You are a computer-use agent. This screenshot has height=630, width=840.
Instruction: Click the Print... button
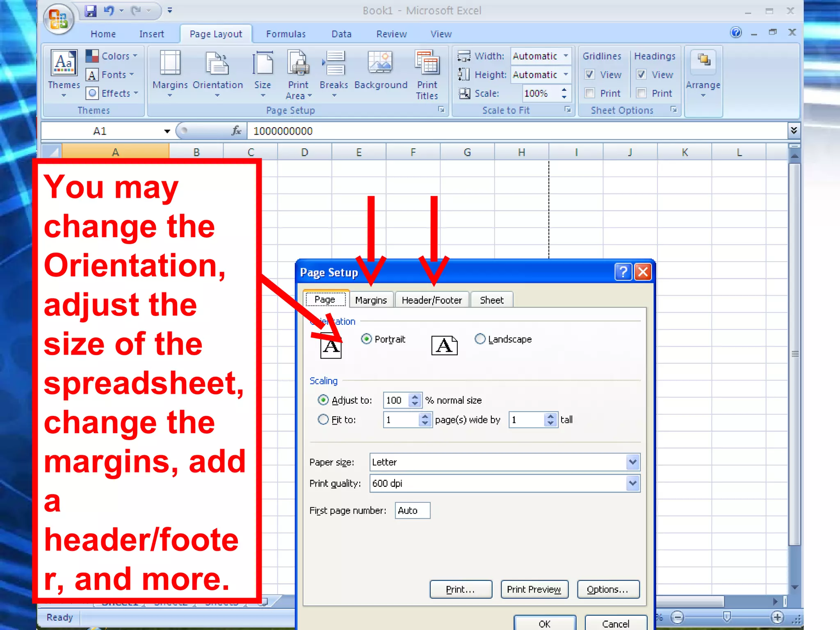(x=461, y=589)
